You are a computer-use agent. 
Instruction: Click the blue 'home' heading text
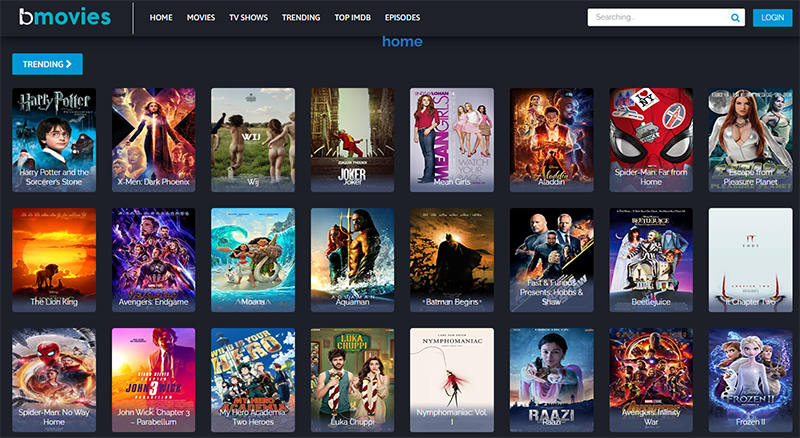402,41
